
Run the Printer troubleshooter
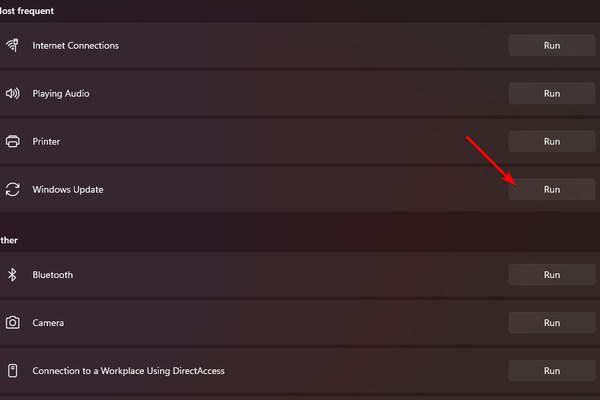coord(551,142)
